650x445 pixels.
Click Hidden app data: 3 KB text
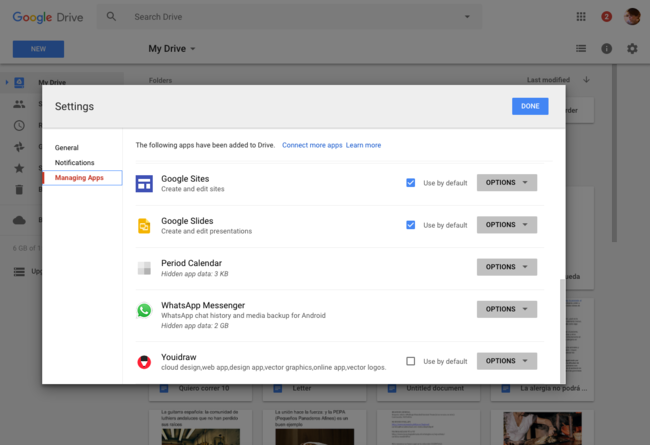point(194,274)
